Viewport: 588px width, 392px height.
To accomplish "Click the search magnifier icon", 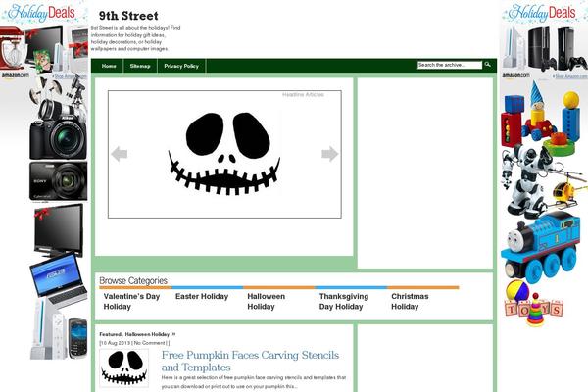I will click(x=487, y=65).
